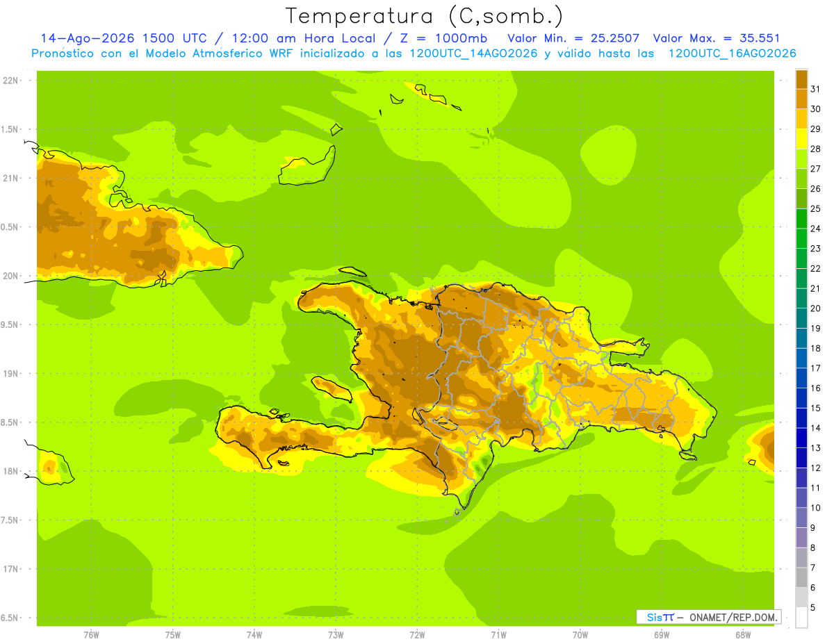Viewport: 834px width, 644px height.
Task: Click the '27' label on the color scale
Action: pos(815,169)
